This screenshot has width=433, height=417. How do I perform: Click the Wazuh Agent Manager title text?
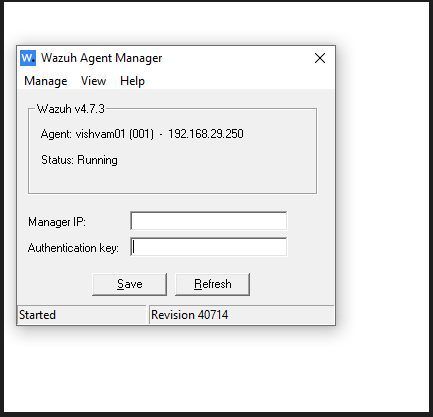102,58
